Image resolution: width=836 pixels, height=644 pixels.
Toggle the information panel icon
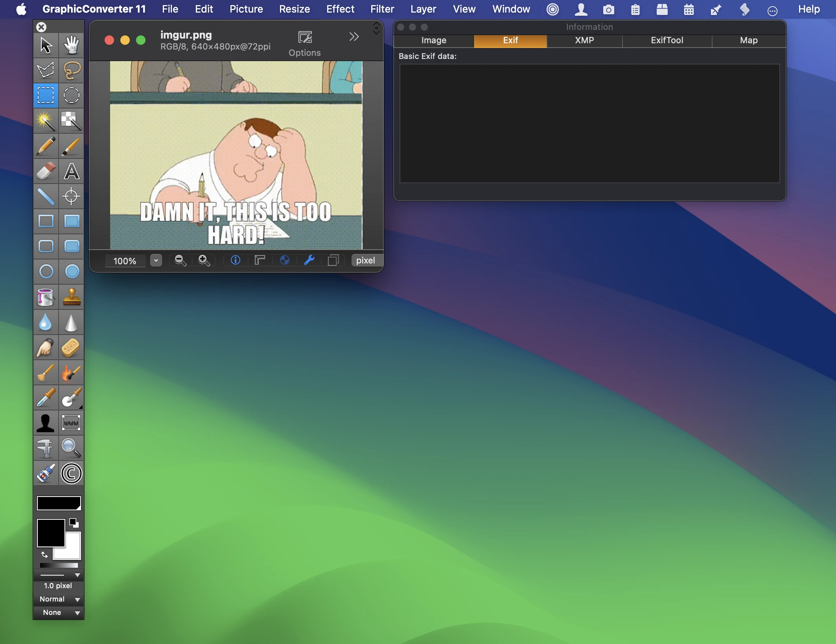pyautogui.click(x=236, y=260)
